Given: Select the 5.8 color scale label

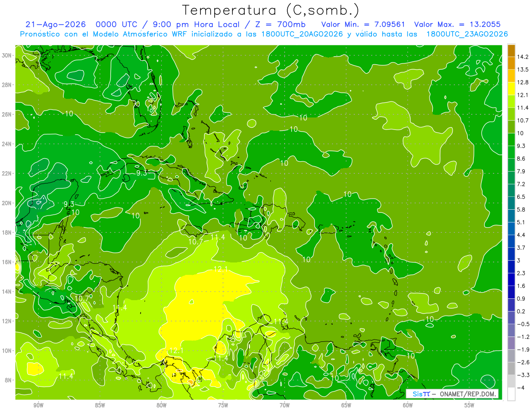Looking at the screenshot, I should 521,210.
